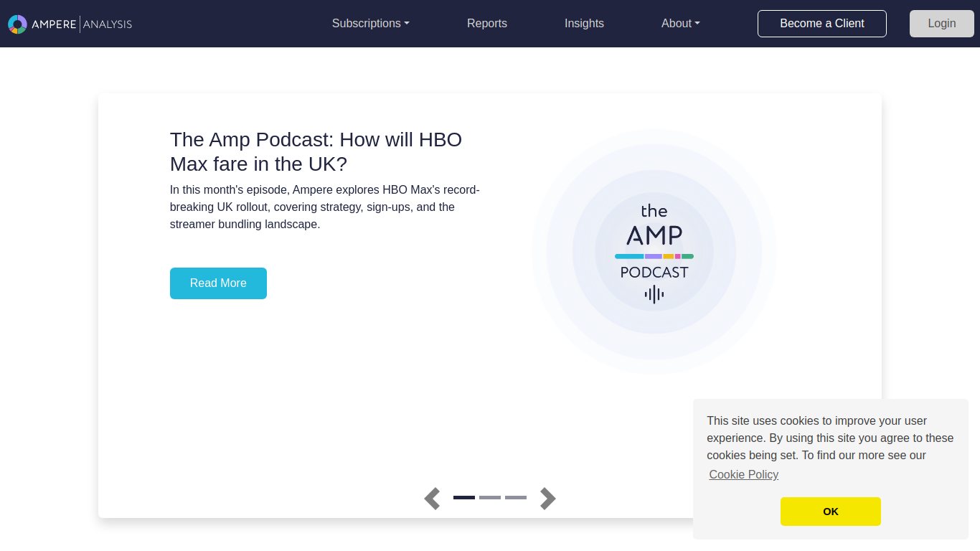Open the Amp Podcast artwork image
The height and width of the screenshot is (551, 980).
[654, 252]
